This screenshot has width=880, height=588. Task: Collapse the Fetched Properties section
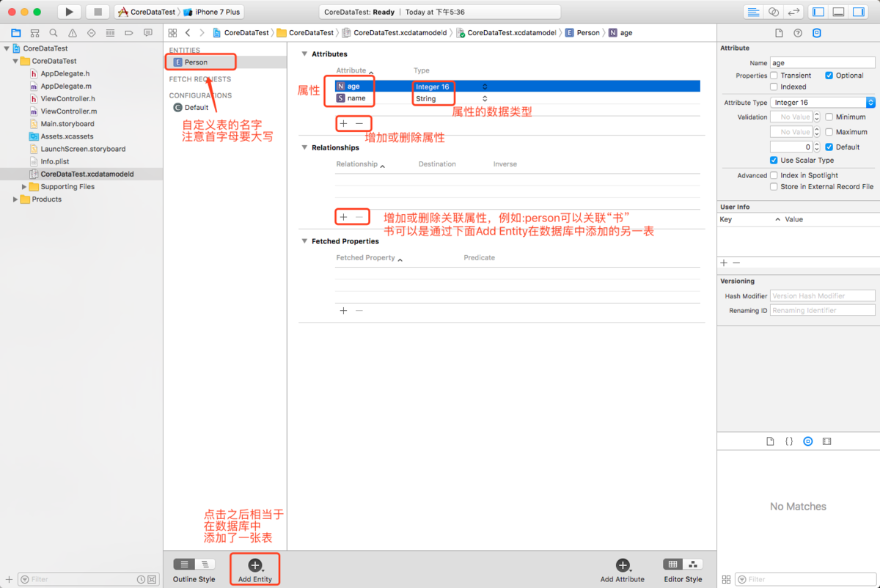(304, 240)
